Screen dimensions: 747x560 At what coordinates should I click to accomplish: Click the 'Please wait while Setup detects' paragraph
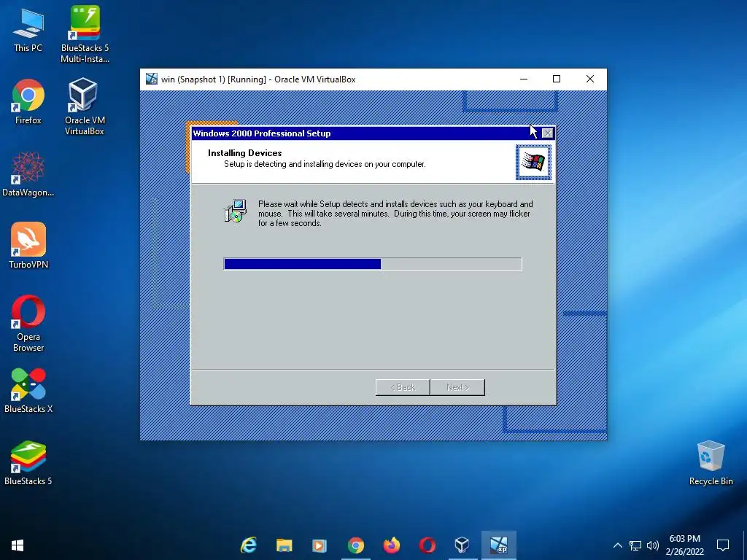click(x=395, y=214)
